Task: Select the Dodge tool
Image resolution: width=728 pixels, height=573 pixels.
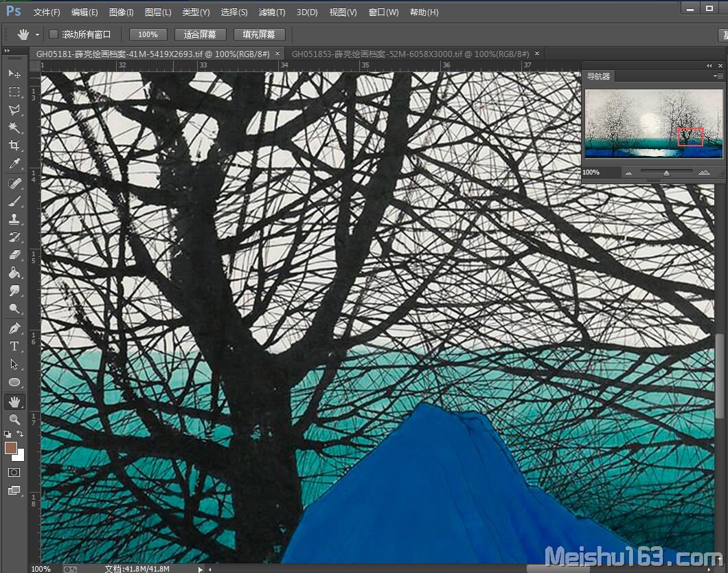Action: (x=14, y=308)
